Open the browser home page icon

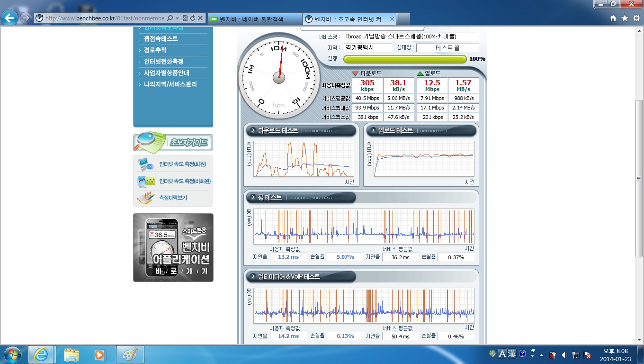pyautogui.click(x=613, y=18)
